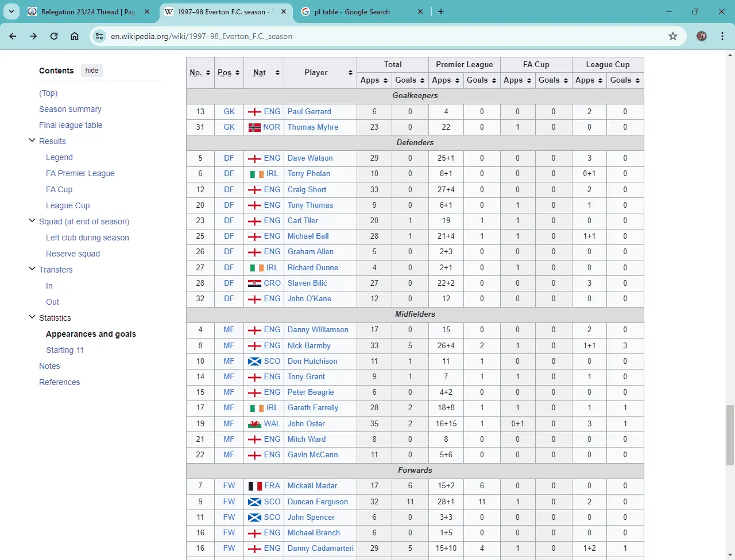The height and width of the screenshot is (560, 735).
Task: Open the Chrome three-dot menu
Action: pyautogui.click(x=722, y=36)
